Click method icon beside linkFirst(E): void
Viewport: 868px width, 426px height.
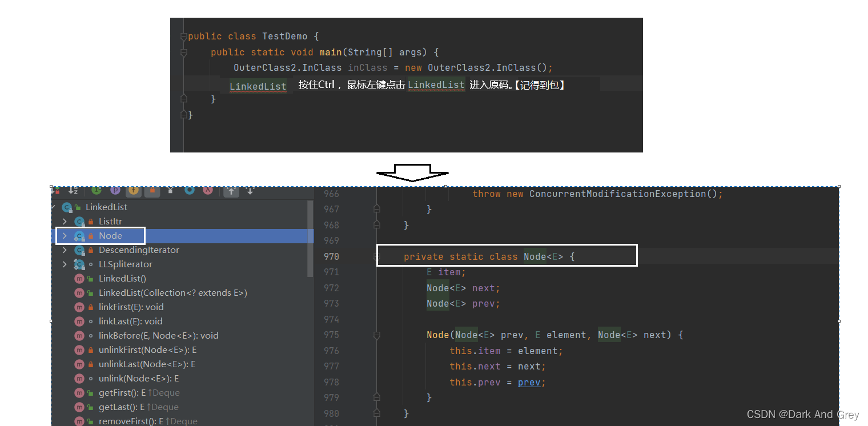tap(79, 307)
